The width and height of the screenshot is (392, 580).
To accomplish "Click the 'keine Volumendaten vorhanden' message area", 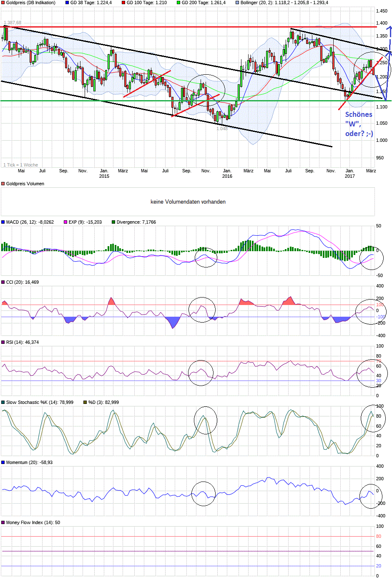I will pos(188,202).
